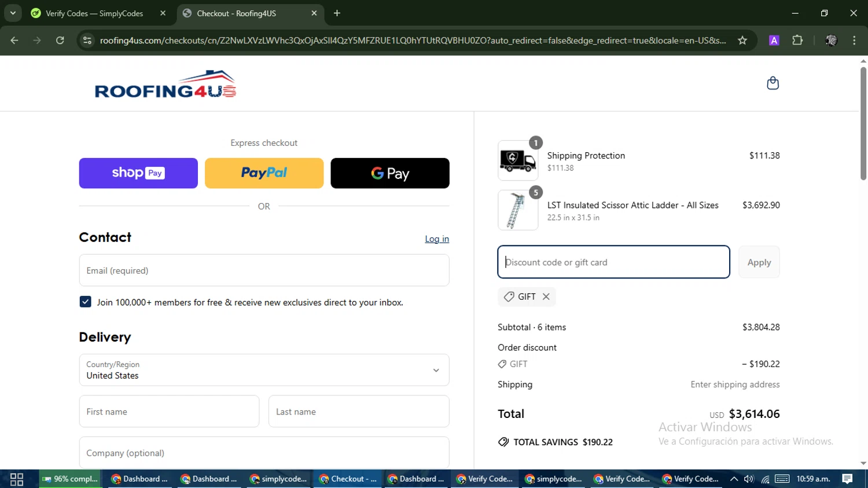Pay with Shop Pay

(x=138, y=173)
